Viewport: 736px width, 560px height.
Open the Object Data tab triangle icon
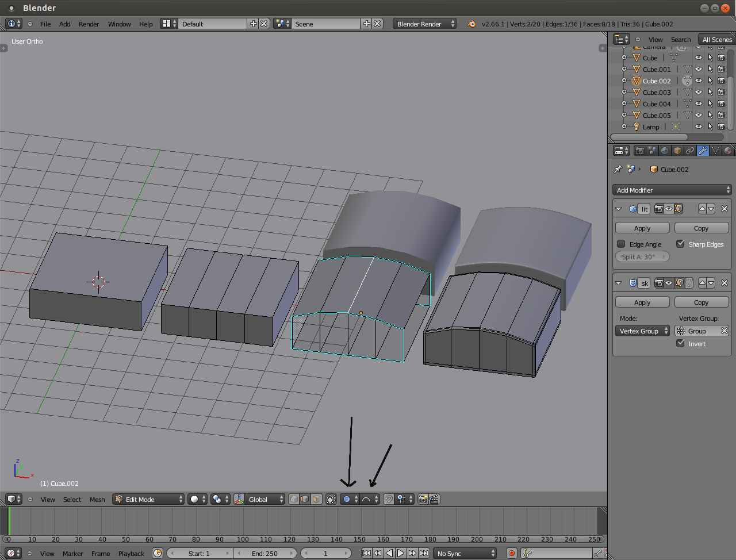click(715, 151)
